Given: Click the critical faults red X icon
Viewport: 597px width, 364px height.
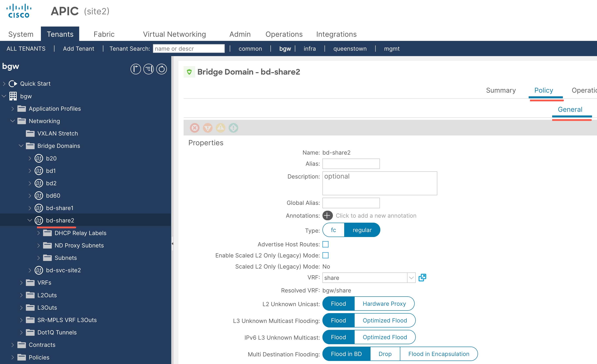Looking at the screenshot, I should coord(195,128).
